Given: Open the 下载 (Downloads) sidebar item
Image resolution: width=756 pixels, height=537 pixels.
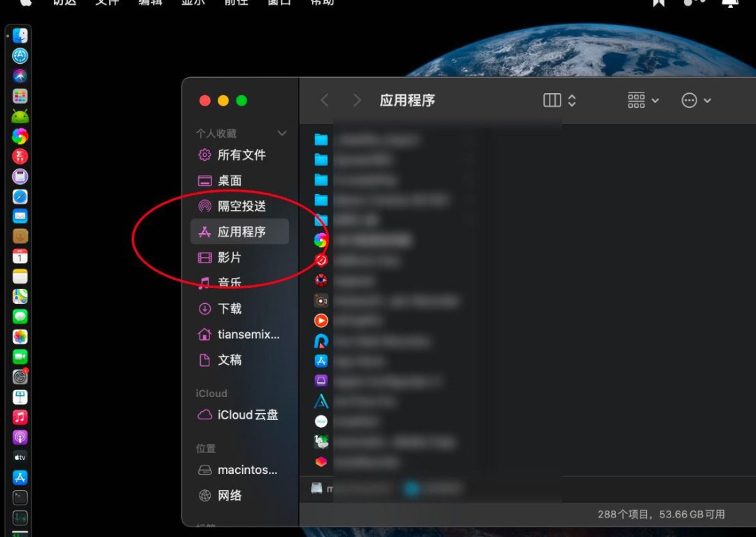Looking at the screenshot, I should (229, 308).
